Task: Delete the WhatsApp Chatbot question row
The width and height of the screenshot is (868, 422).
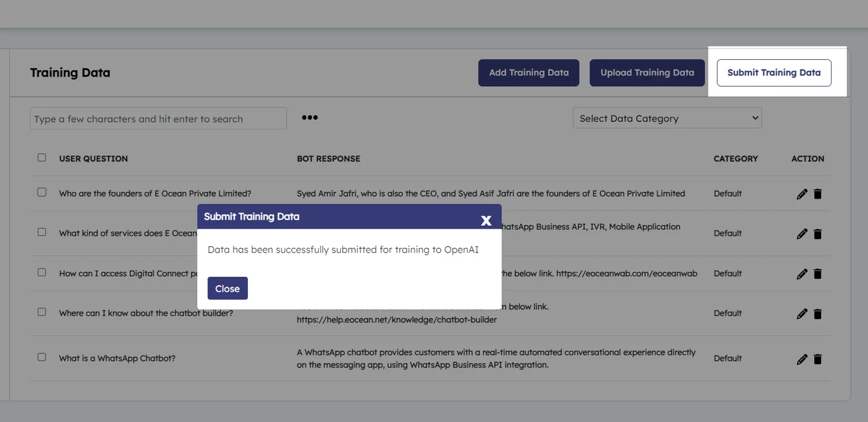Action: click(818, 359)
